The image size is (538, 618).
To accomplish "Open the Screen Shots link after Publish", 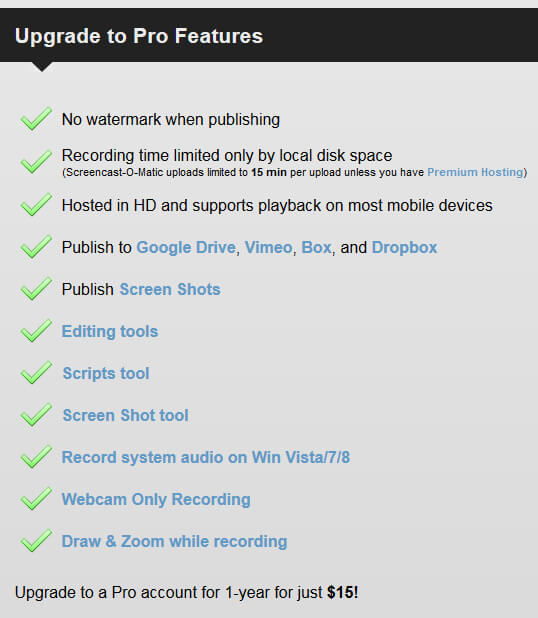I will (x=170, y=289).
